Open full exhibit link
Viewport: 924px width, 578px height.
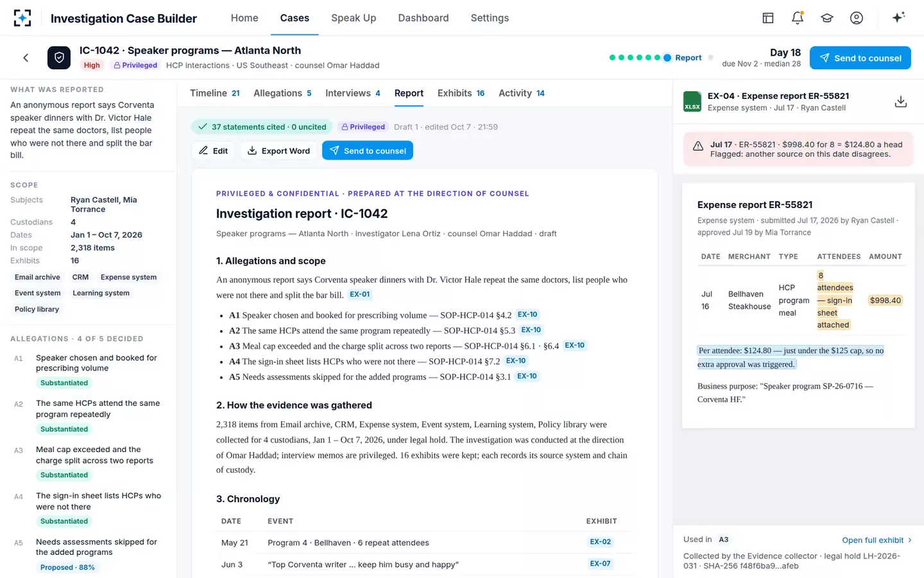coord(877,540)
